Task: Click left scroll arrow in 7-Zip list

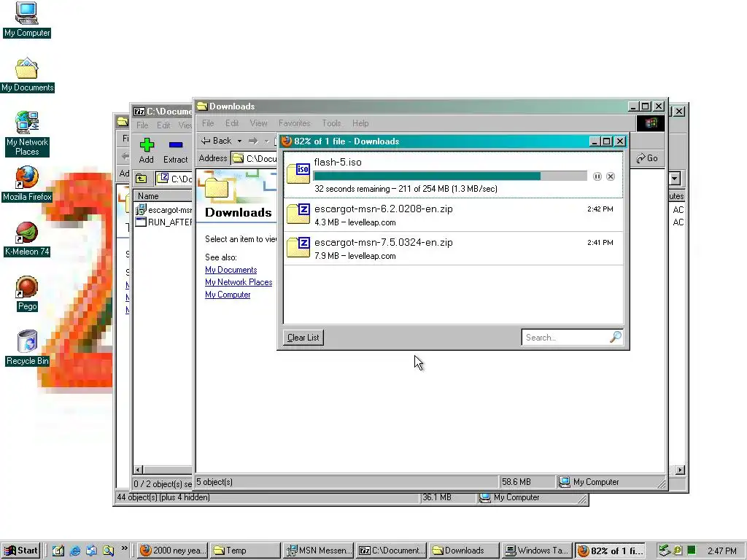Action: 139,470
